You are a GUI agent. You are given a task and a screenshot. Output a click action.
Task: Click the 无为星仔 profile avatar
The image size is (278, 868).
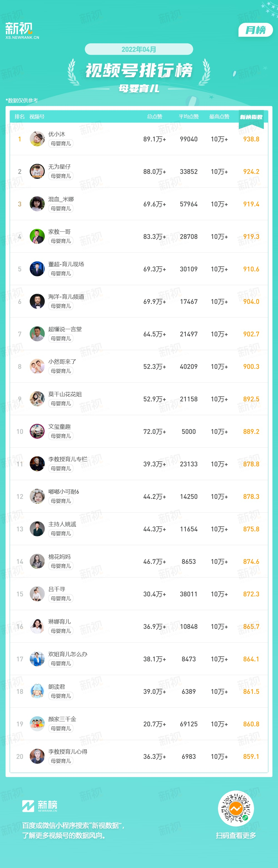coord(37,171)
